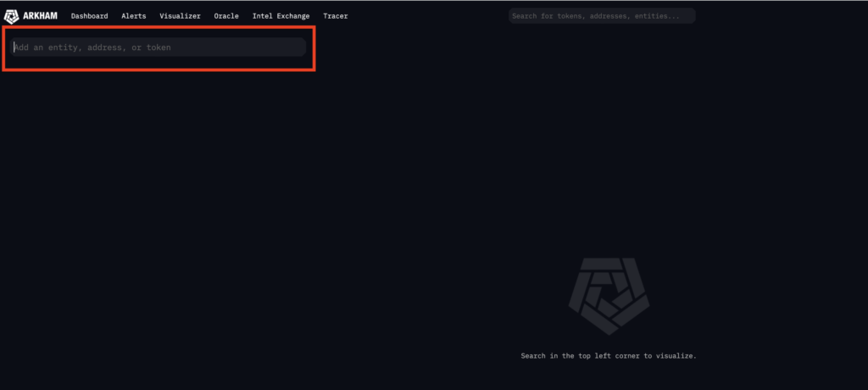Click the right end of the global search bar
The width and height of the screenshot is (868, 390).
click(688, 16)
